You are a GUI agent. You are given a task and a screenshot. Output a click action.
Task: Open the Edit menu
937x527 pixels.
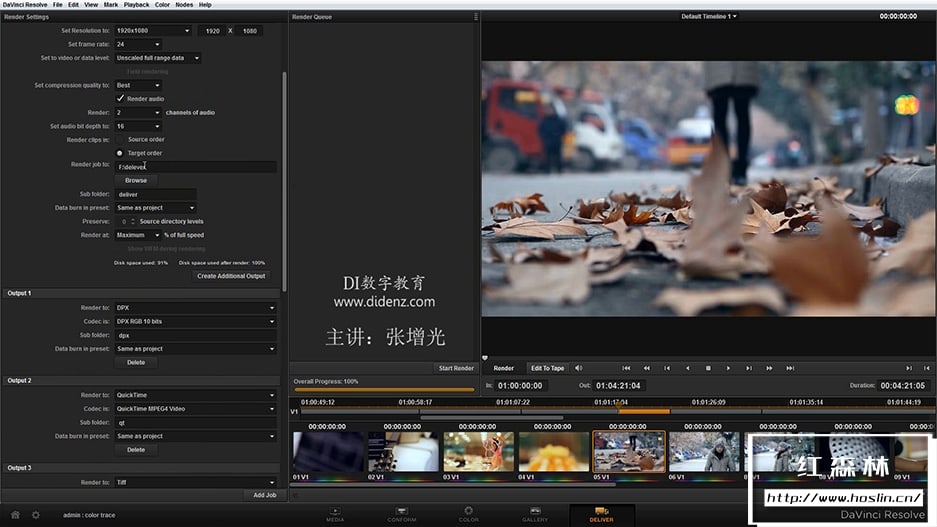point(74,4)
